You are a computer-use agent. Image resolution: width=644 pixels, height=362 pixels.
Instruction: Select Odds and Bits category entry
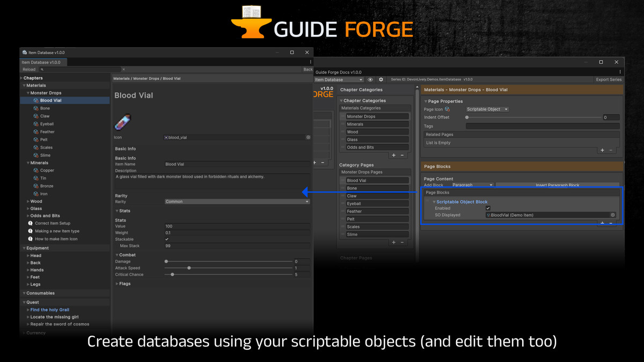pyautogui.click(x=377, y=147)
